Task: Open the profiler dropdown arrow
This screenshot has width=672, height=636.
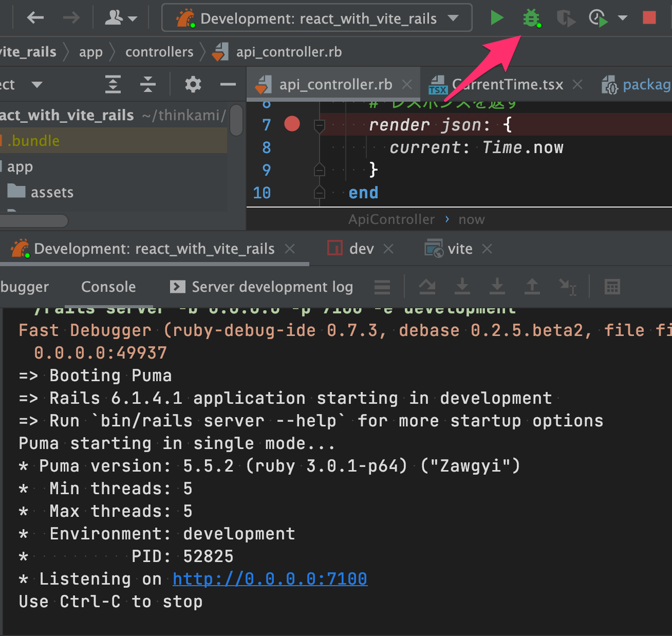Action: (623, 18)
